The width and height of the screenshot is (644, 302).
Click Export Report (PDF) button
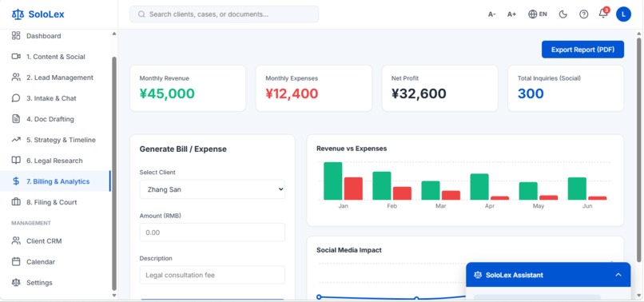[582, 50]
